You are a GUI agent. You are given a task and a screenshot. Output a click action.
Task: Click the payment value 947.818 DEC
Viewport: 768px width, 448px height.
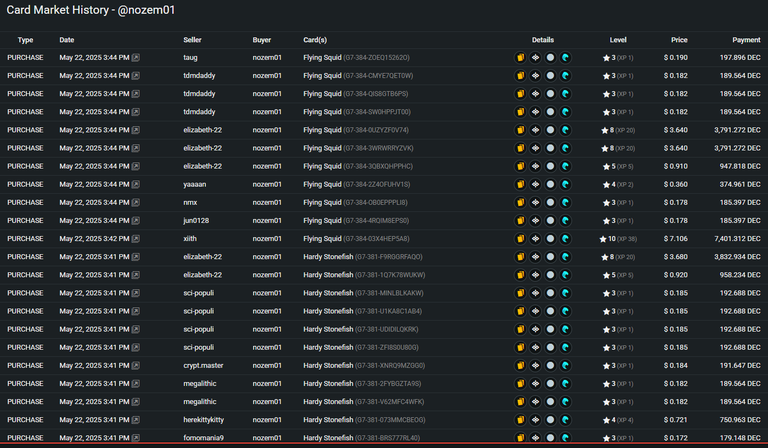click(x=740, y=166)
